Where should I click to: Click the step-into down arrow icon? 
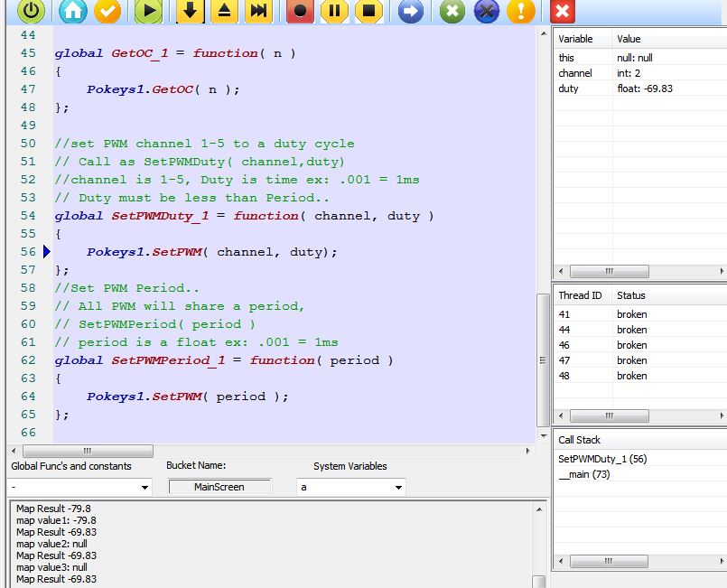click(190, 11)
